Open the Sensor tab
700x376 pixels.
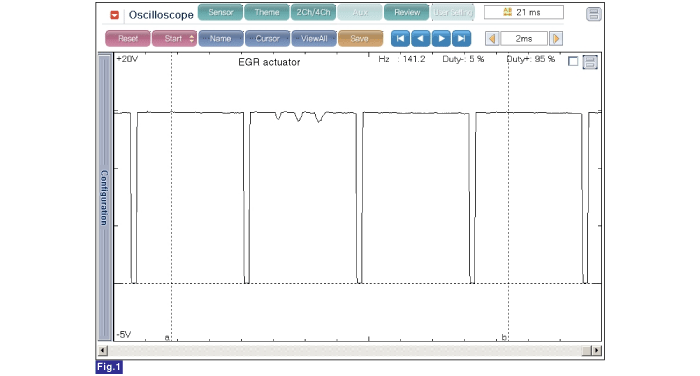221,13
